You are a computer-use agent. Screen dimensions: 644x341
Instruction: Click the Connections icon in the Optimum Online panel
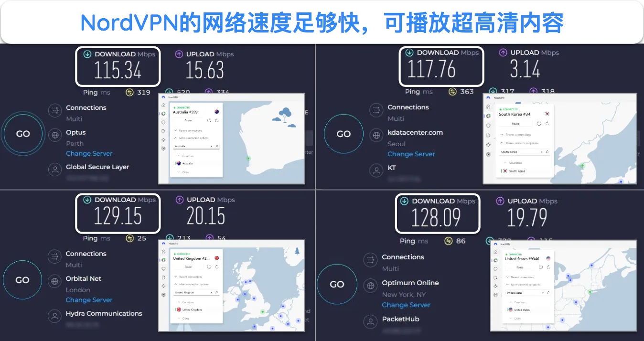click(370, 260)
